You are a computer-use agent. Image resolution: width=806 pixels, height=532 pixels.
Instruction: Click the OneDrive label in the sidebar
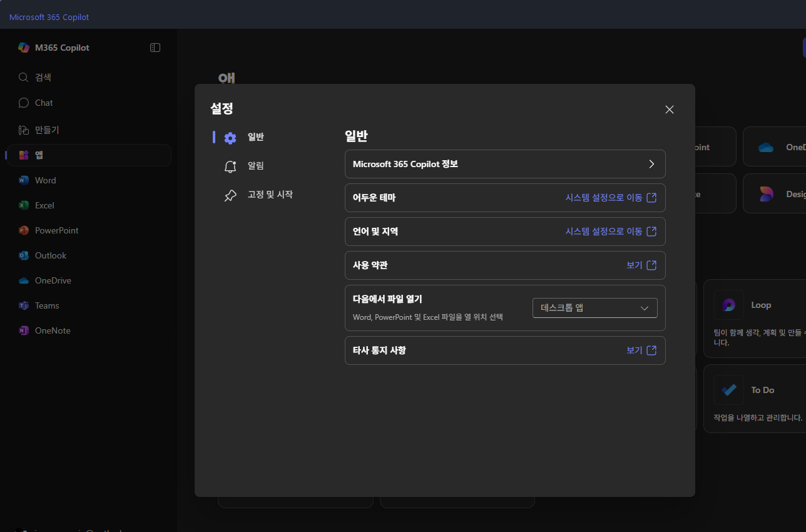point(53,280)
